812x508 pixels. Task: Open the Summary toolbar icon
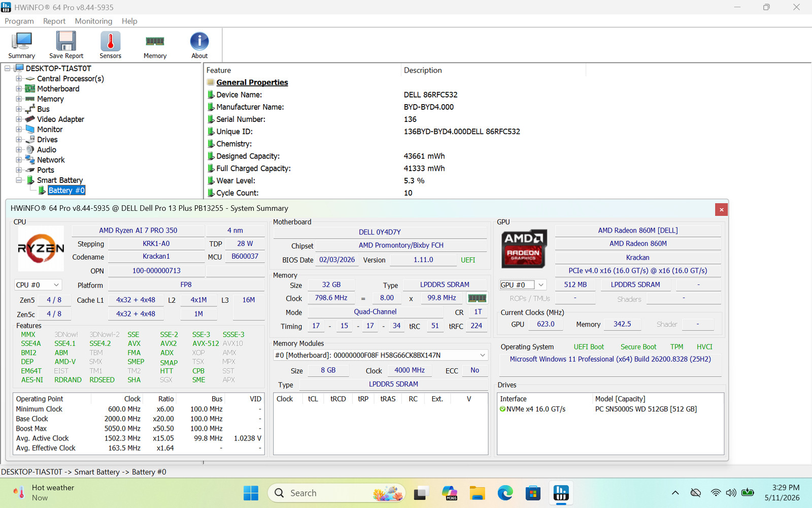coord(21,45)
